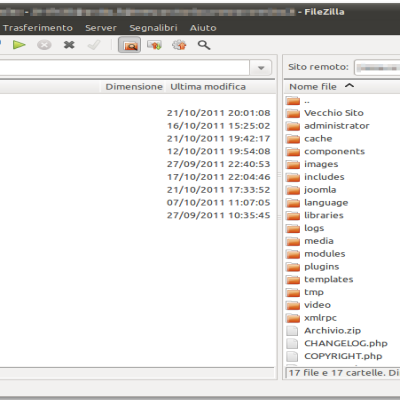
Task: Click date 17/10/2011 22:04:46
Action: click(219, 177)
